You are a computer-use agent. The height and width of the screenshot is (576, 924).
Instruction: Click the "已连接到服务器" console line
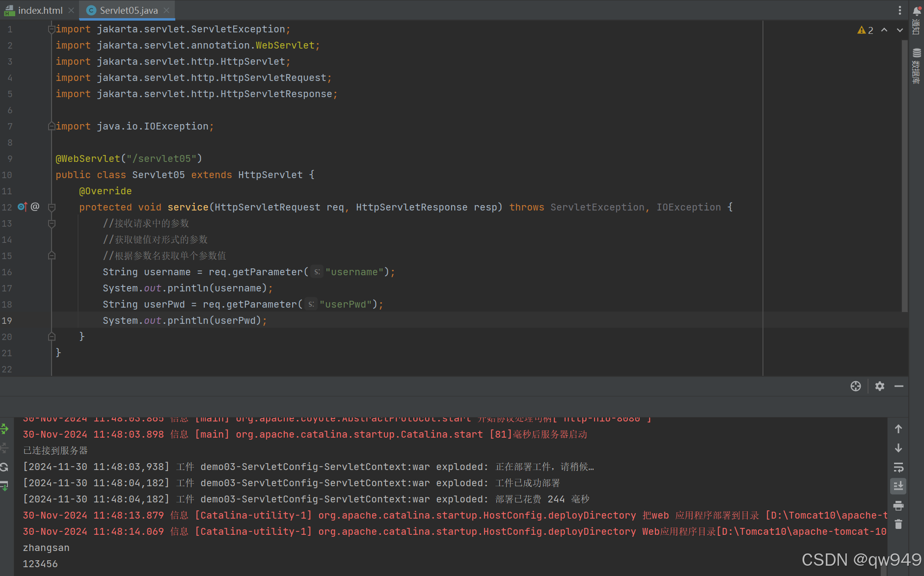[55, 450]
